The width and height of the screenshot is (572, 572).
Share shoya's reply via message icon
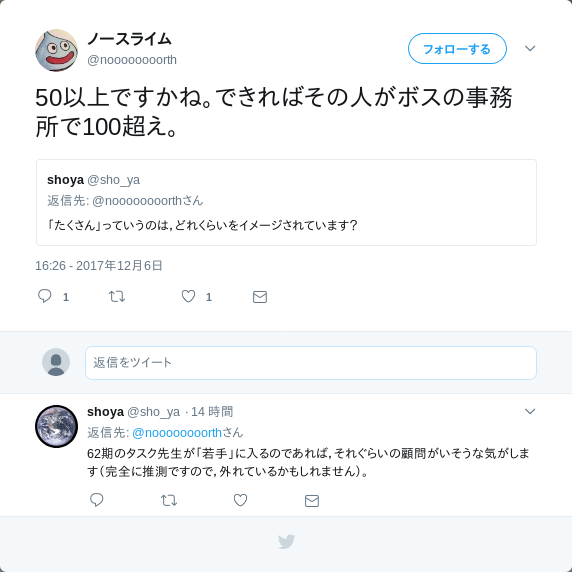coord(312,500)
